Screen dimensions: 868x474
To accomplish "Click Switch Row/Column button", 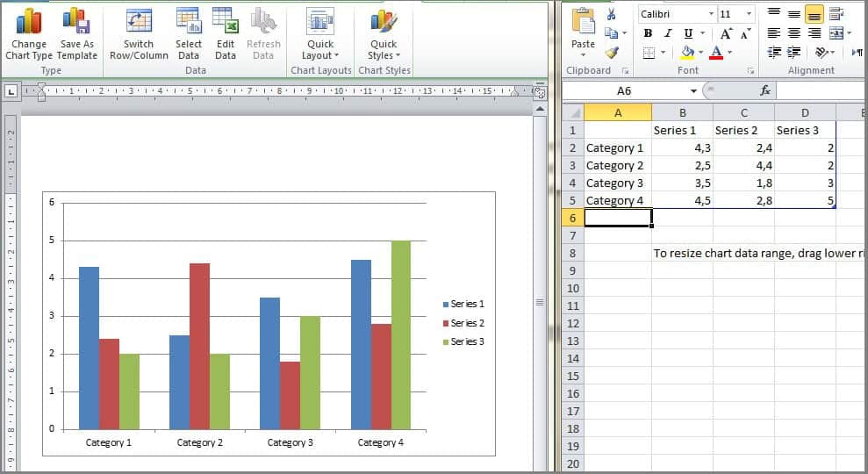I will pyautogui.click(x=139, y=34).
